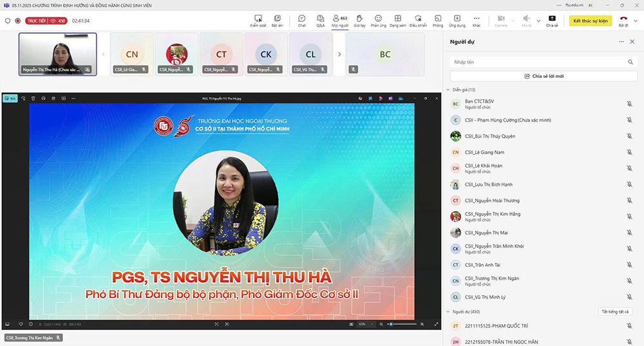Pop out shared content with Bật lên
This screenshot has width=644, height=346.
[277, 19]
